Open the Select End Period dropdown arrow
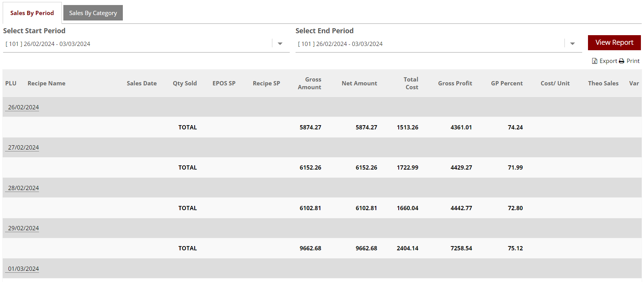The image size is (644, 282). tap(573, 44)
